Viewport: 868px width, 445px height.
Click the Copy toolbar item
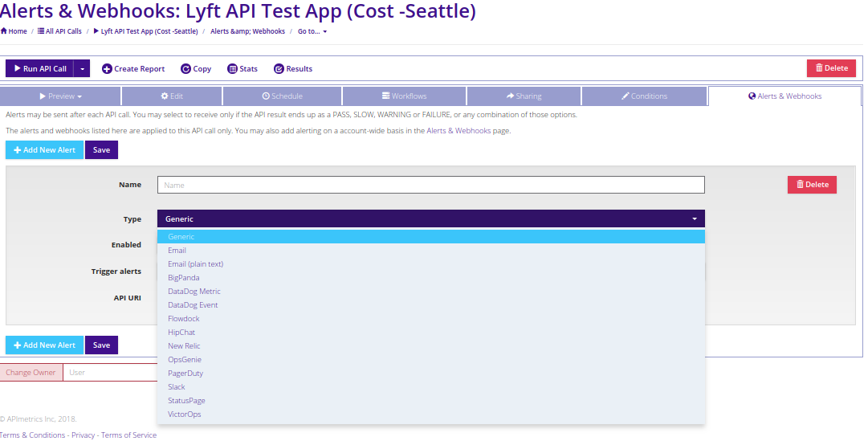click(196, 68)
